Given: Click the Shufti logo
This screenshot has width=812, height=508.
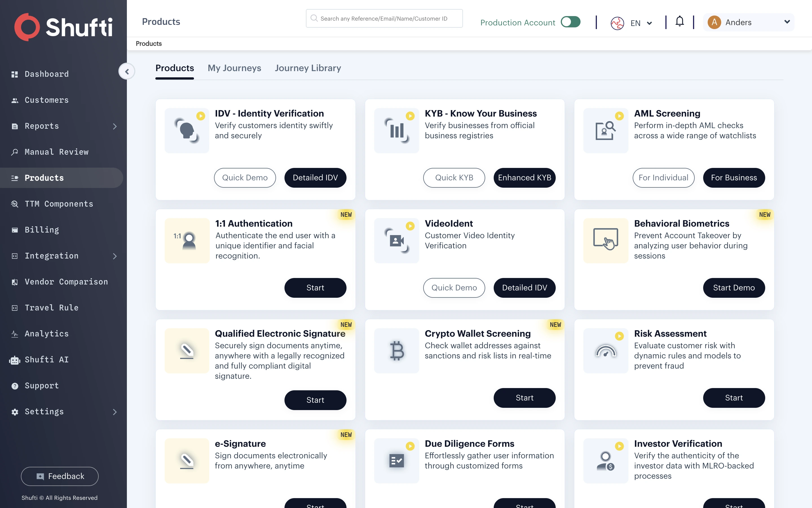Looking at the screenshot, I should coord(63,27).
